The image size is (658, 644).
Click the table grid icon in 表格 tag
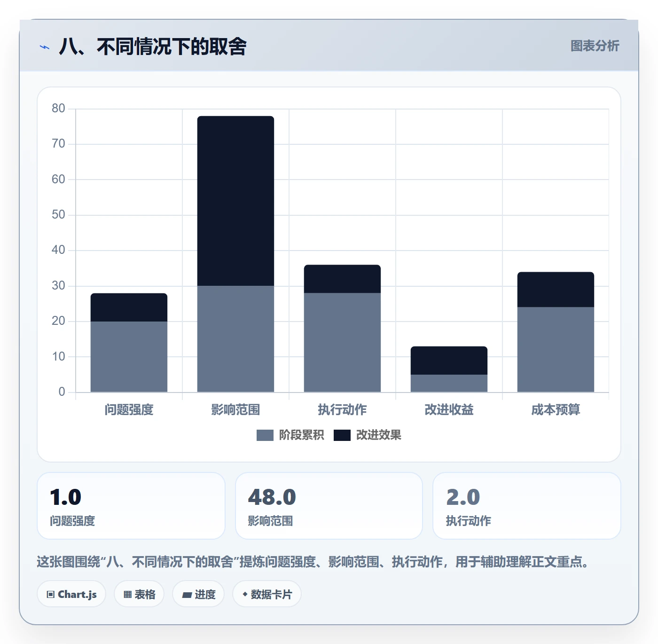click(128, 595)
